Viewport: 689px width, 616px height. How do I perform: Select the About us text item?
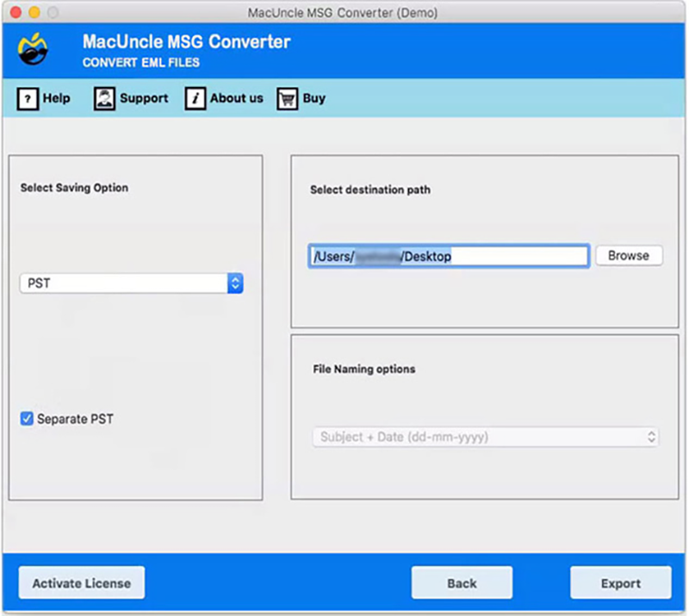(236, 98)
